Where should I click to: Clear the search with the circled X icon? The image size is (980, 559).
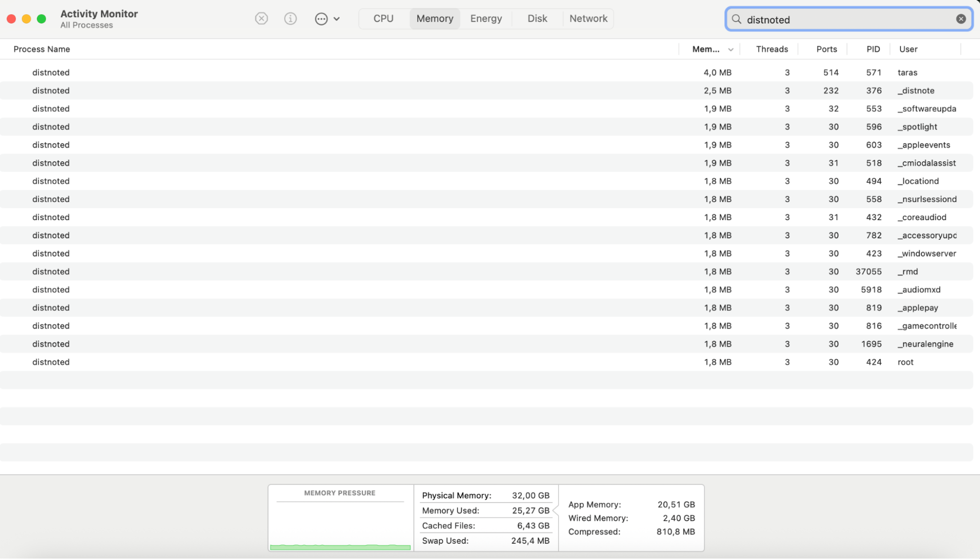point(960,18)
